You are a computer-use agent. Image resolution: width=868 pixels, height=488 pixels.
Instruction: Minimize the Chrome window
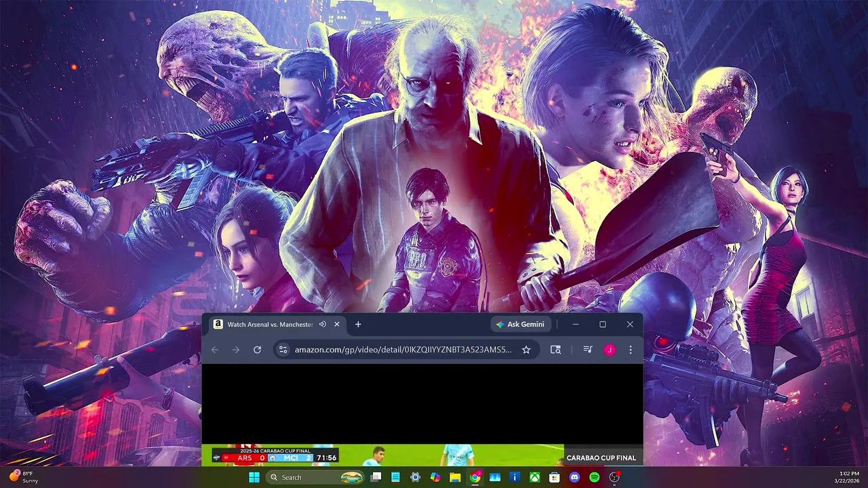(575, 325)
